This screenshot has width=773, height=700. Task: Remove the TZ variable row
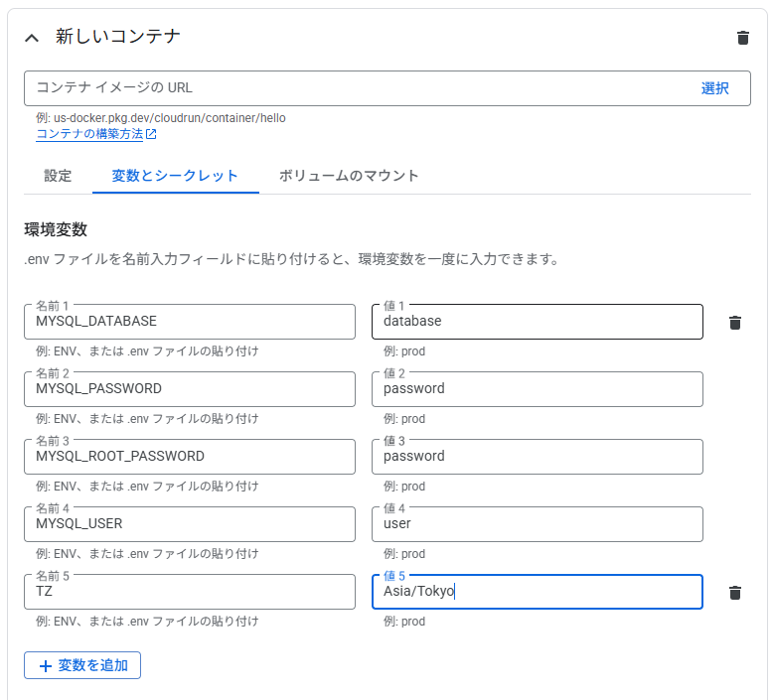click(735, 593)
